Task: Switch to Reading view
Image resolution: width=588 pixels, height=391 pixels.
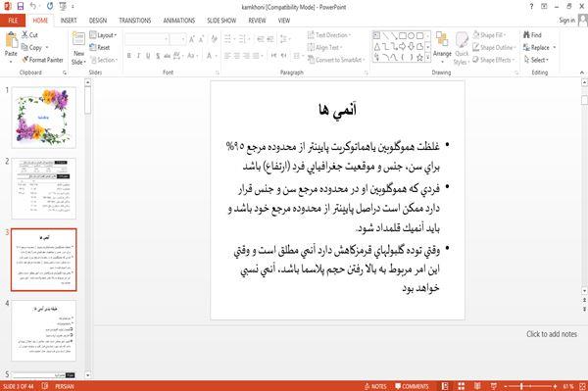Action: point(477,386)
